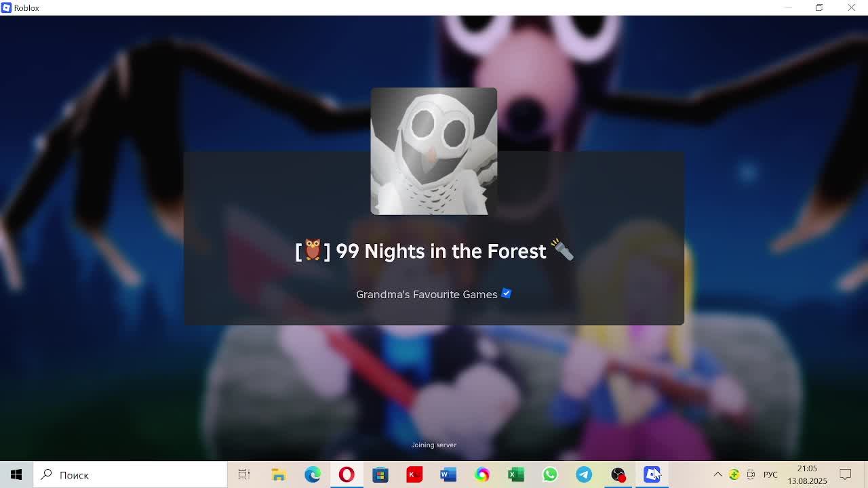
Task: Open the Windows notification center
Action: tap(846, 474)
